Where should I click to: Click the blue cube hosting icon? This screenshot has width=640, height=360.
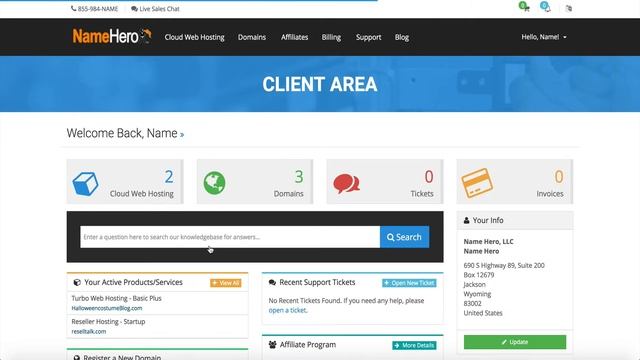85,183
